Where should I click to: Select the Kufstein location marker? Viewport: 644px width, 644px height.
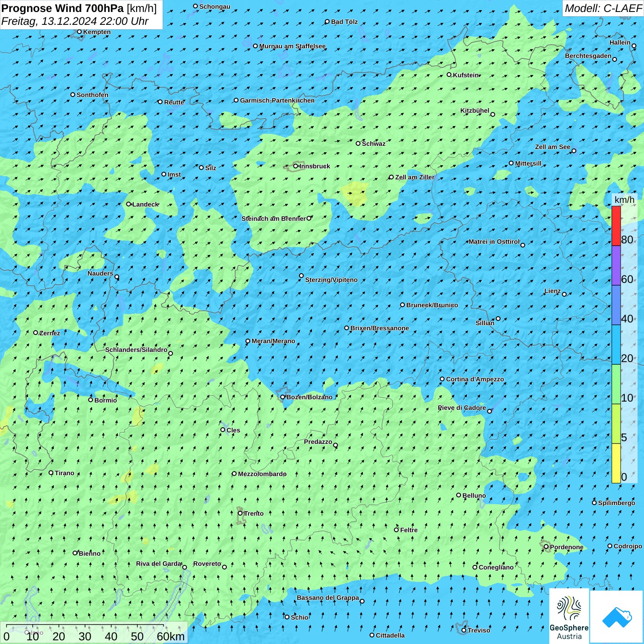tap(449, 75)
